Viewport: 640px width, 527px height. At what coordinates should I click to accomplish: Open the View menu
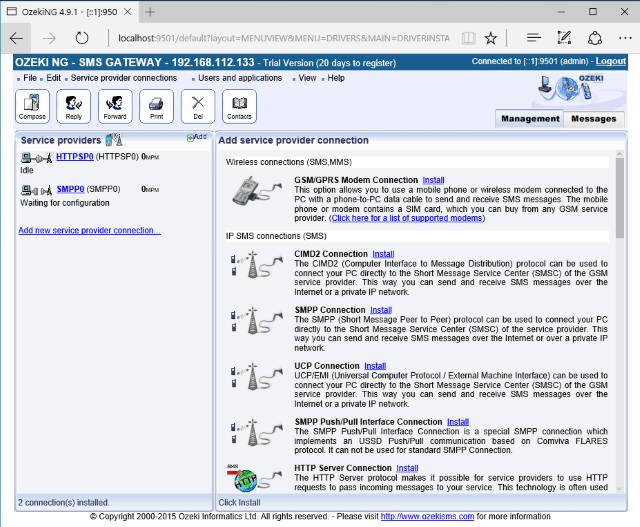click(307, 78)
